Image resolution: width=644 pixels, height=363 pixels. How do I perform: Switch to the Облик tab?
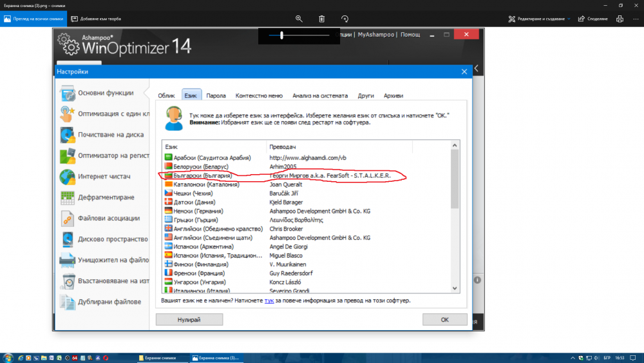(166, 96)
